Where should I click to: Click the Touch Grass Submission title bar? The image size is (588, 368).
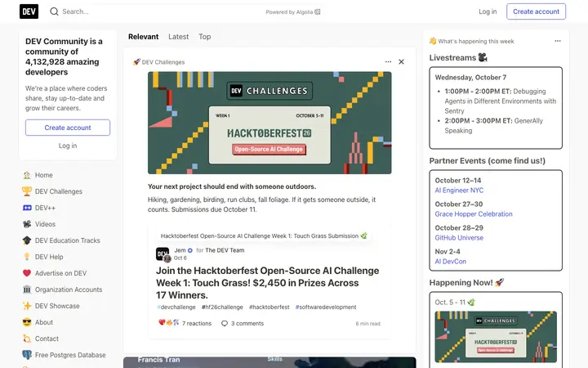[264, 236]
